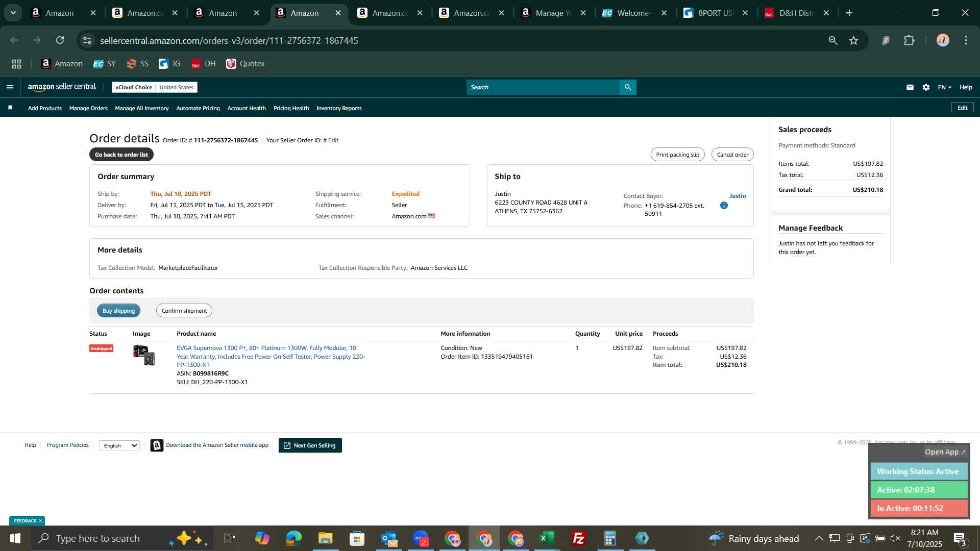The image size is (980, 551).
Task: Open Outlook from the taskbar
Action: 388,538
